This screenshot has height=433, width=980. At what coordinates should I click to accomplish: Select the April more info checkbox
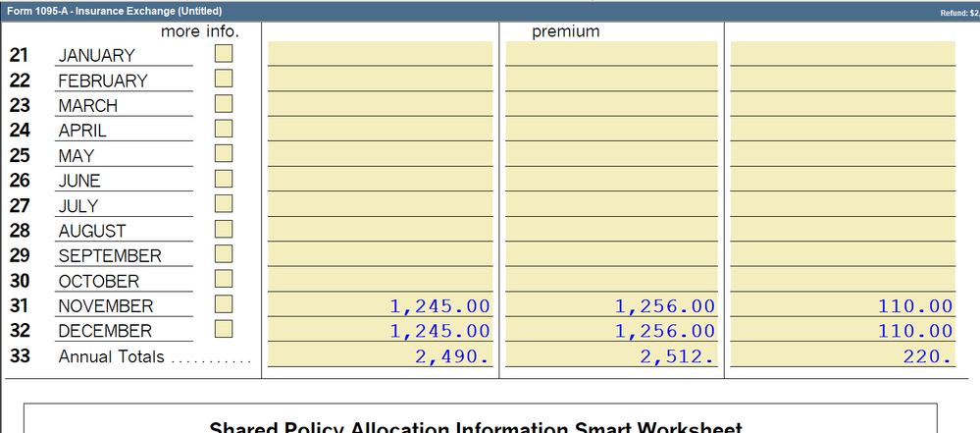click(224, 128)
